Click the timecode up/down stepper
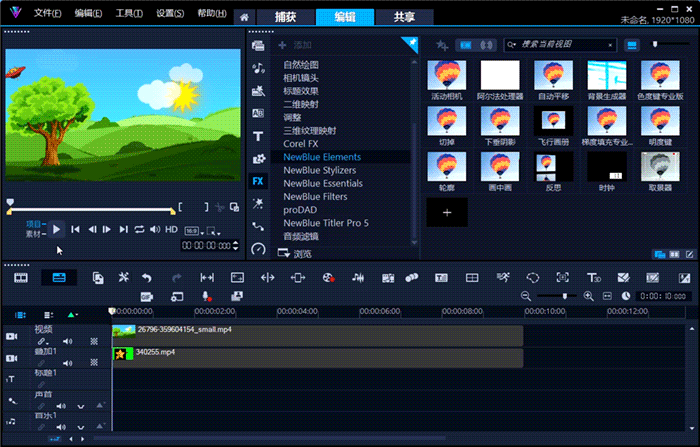 click(236, 246)
